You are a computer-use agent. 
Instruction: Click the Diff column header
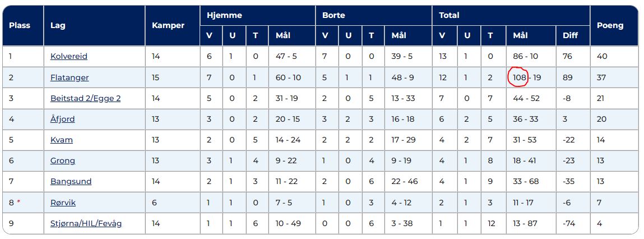point(570,36)
